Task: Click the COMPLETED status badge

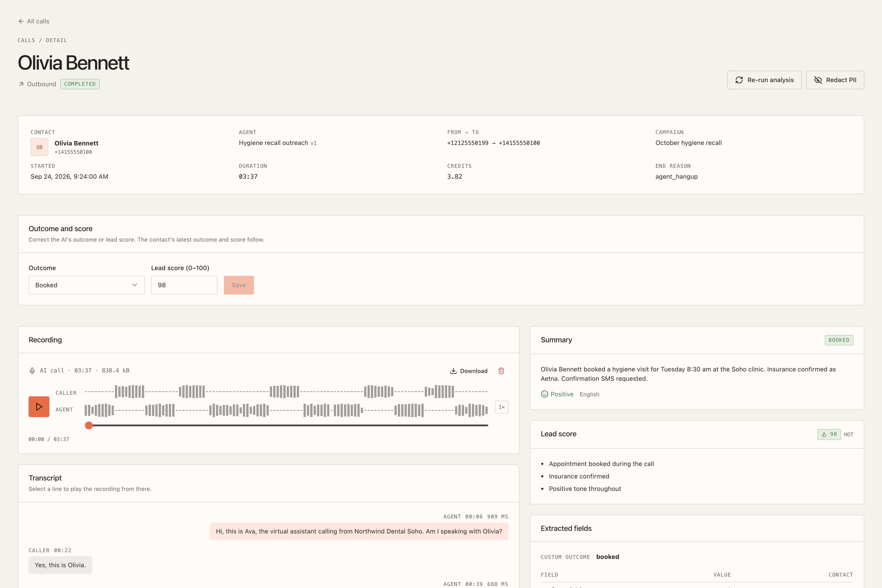Action: pyautogui.click(x=80, y=84)
